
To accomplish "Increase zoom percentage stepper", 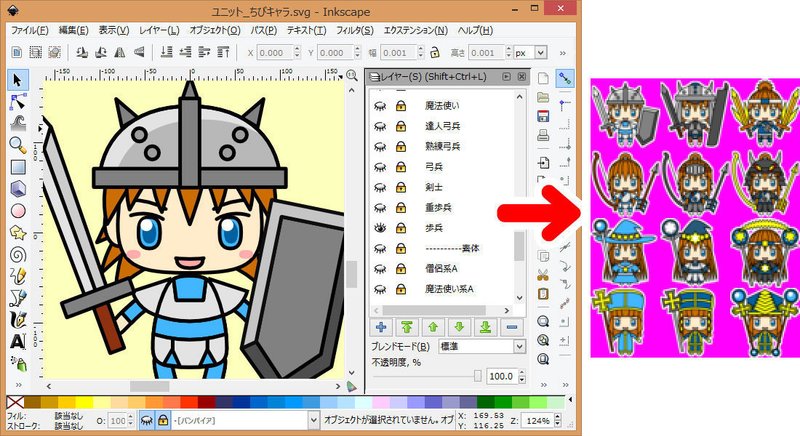I will (x=558, y=417).
